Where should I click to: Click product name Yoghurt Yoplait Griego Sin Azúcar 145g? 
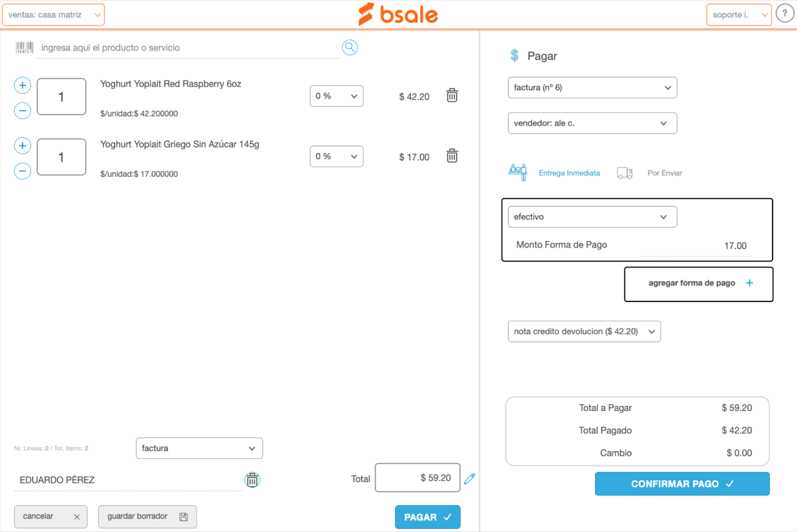coord(180,144)
